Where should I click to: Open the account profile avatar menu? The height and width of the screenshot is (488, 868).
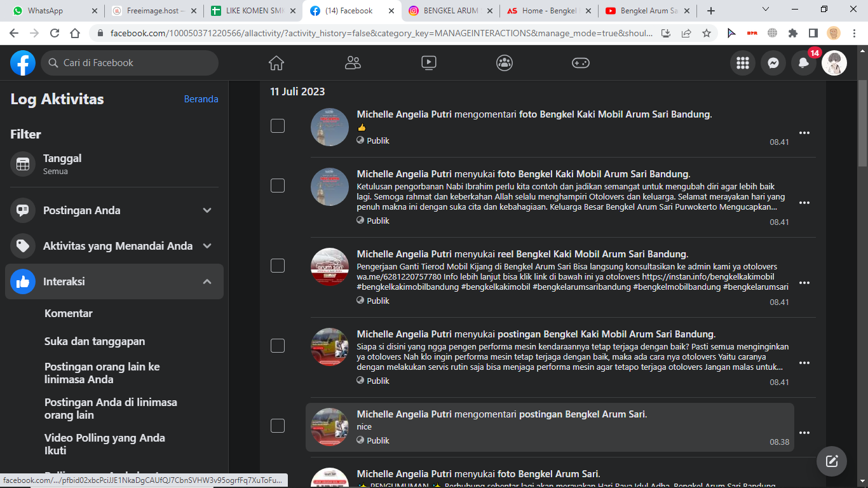tap(834, 63)
